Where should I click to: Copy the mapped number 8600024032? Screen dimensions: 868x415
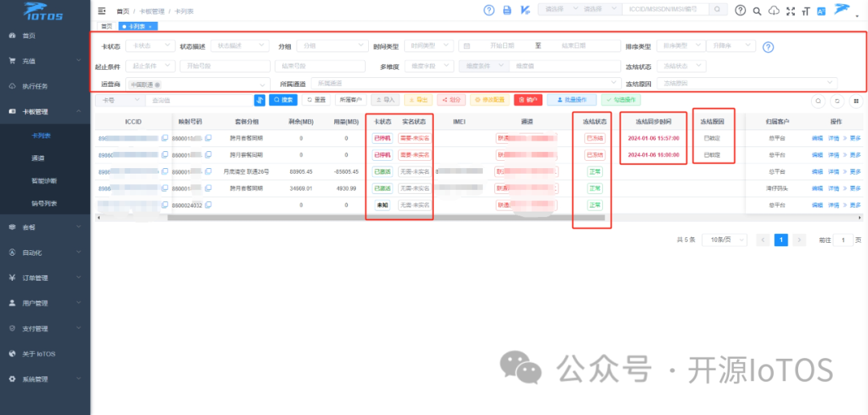208,205
